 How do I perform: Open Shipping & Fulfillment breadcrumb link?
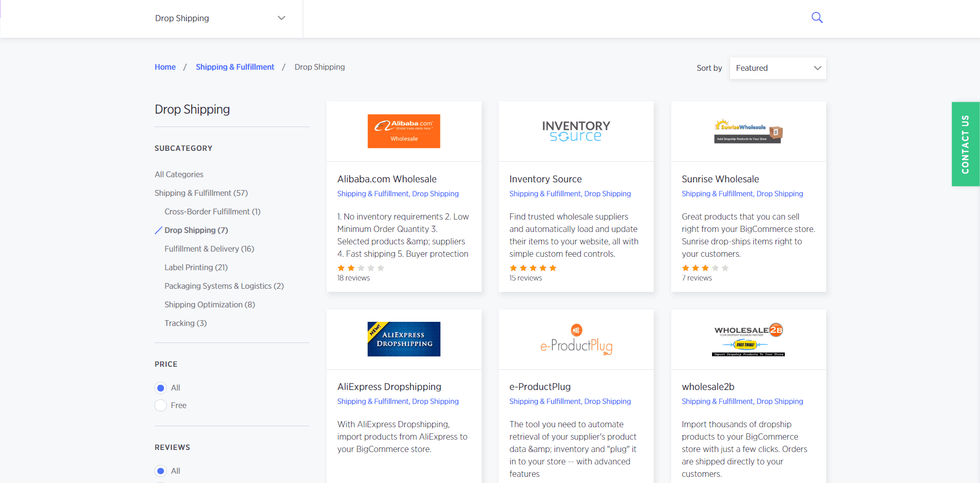(235, 67)
